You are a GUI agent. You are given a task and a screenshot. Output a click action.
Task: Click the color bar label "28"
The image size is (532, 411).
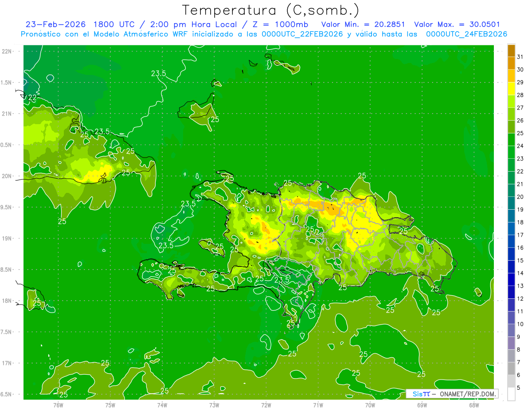(520, 95)
